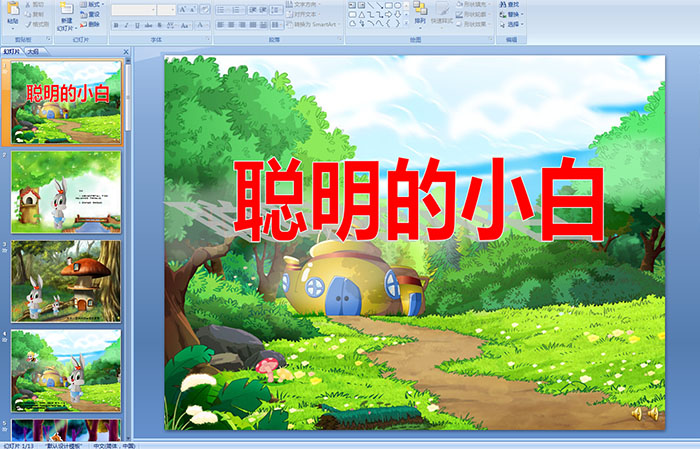Choose the right block arrow shape
This screenshot has height=449, width=700.
tap(388, 15)
